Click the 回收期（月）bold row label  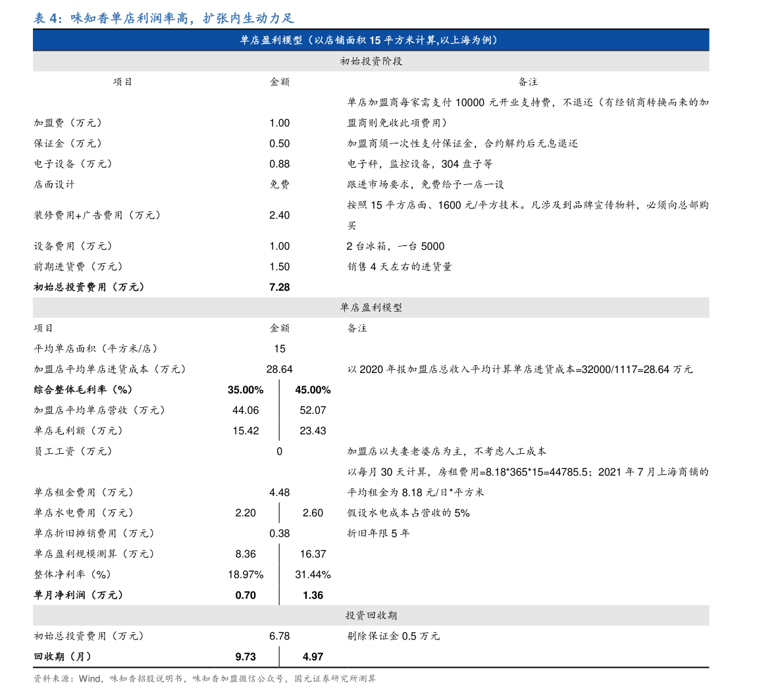tap(64, 657)
